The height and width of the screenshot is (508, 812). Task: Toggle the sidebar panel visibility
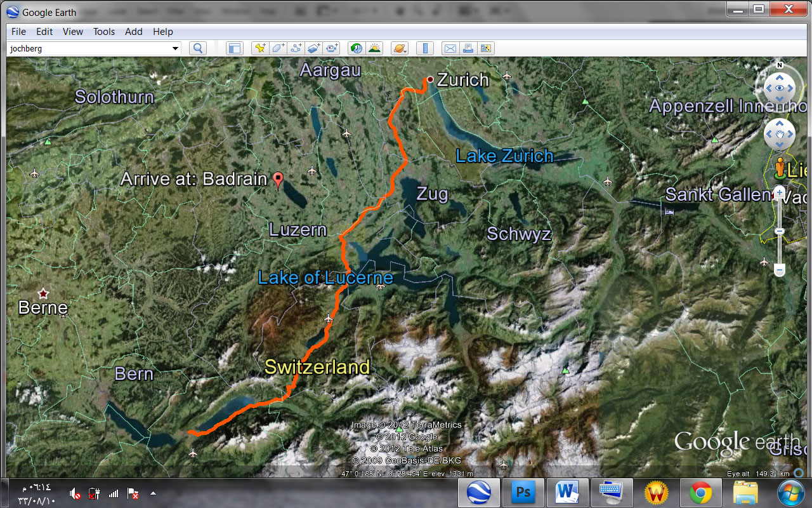235,48
